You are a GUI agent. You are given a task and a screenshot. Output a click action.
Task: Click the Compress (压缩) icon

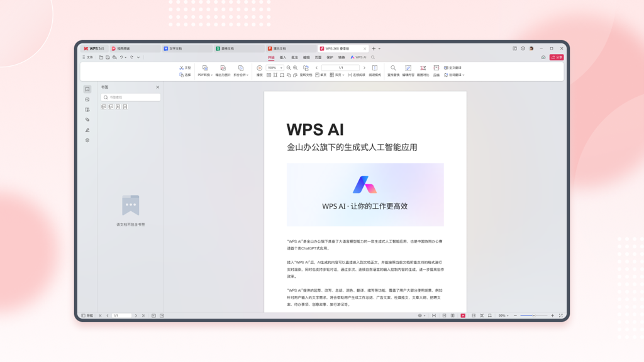click(436, 69)
